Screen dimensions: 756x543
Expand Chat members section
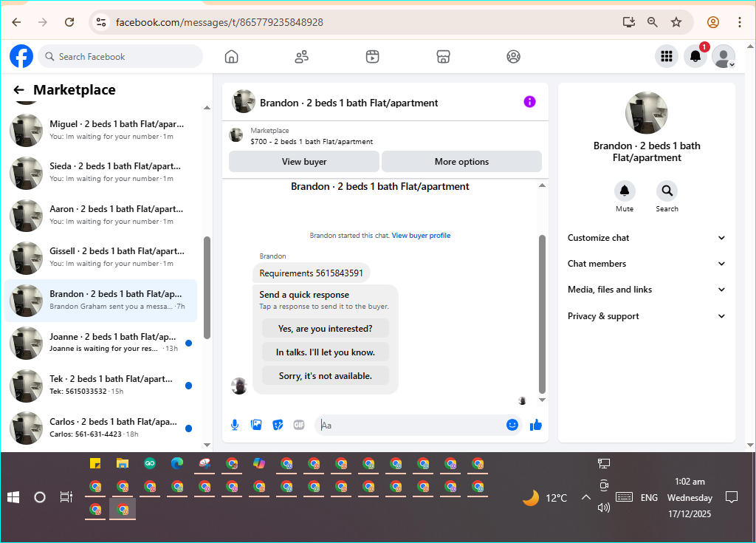point(646,264)
